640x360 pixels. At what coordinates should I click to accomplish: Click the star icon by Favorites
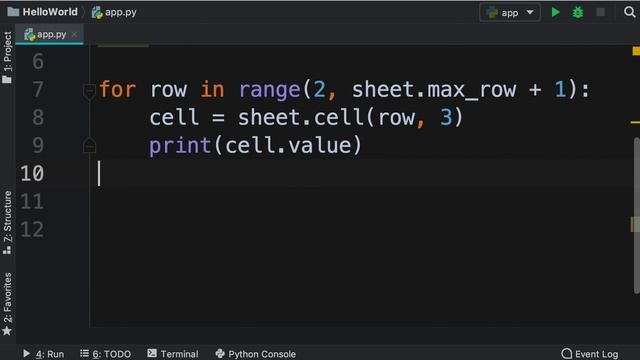7,331
